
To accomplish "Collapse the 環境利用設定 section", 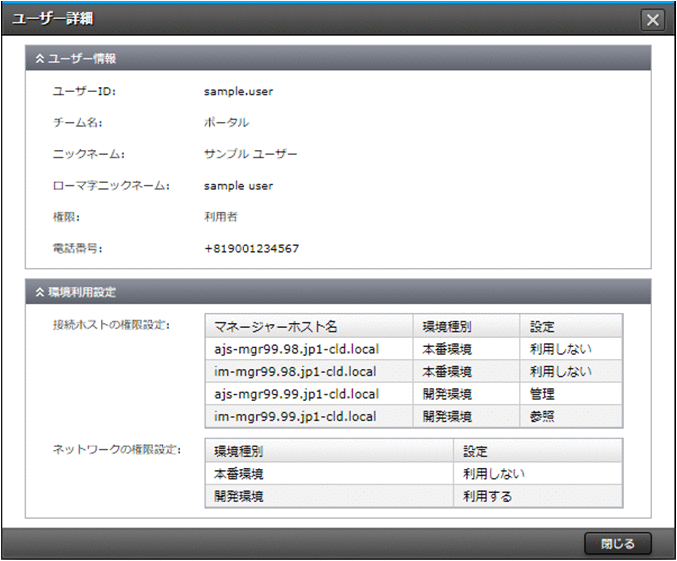I will (40, 292).
